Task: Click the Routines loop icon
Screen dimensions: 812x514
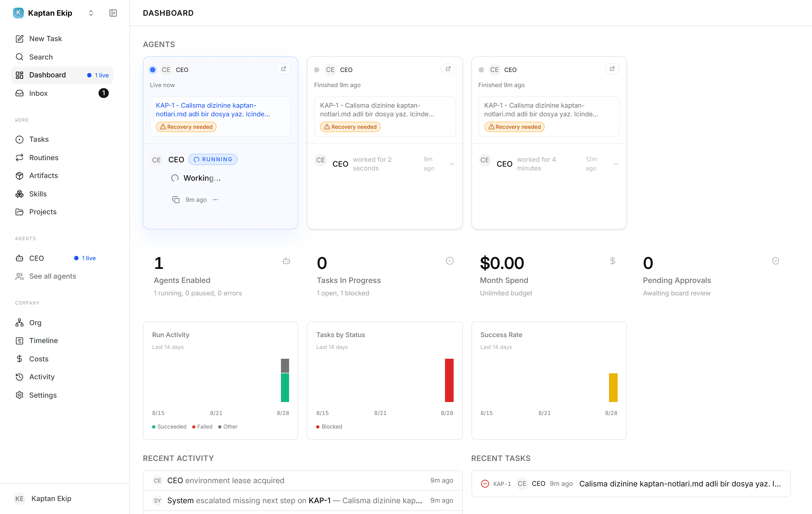Action: tap(19, 157)
